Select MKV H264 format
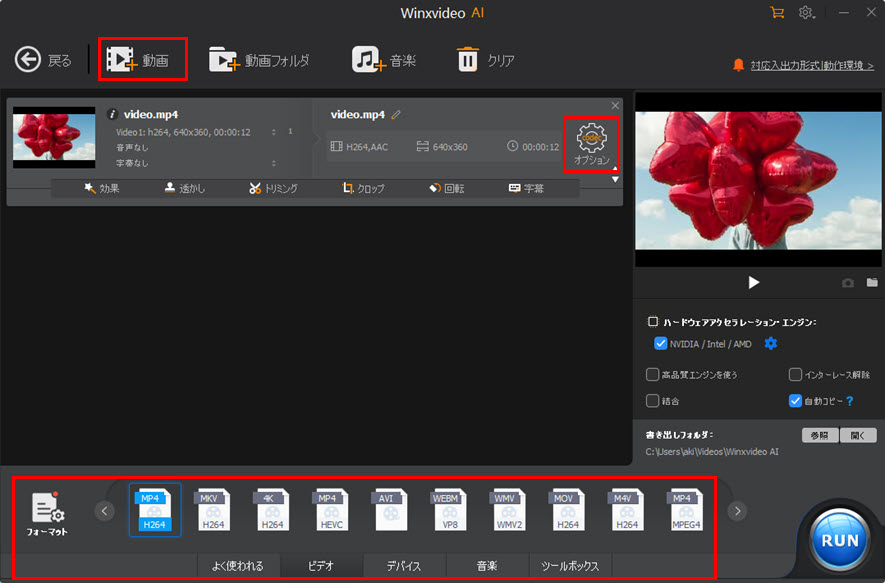The width and height of the screenshot is (885, 583). [x=213, y=510]
